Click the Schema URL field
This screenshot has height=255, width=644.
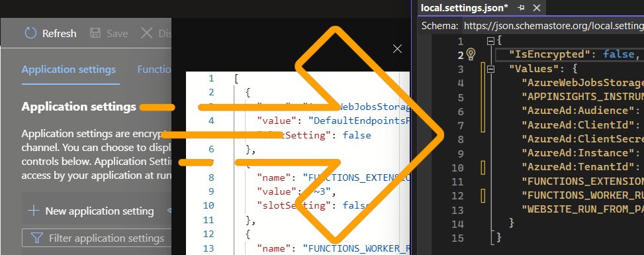click(x=553, y=26)
